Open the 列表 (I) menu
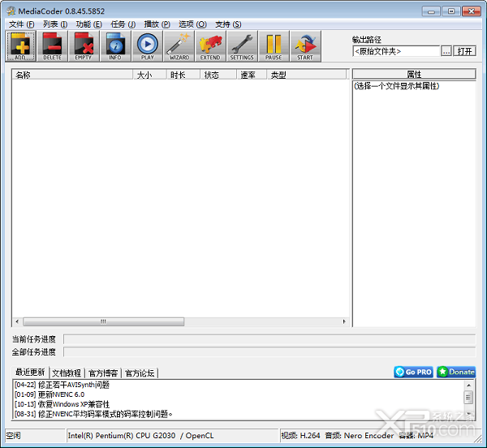Screen dimensions: 487x448 click(55, 24)
